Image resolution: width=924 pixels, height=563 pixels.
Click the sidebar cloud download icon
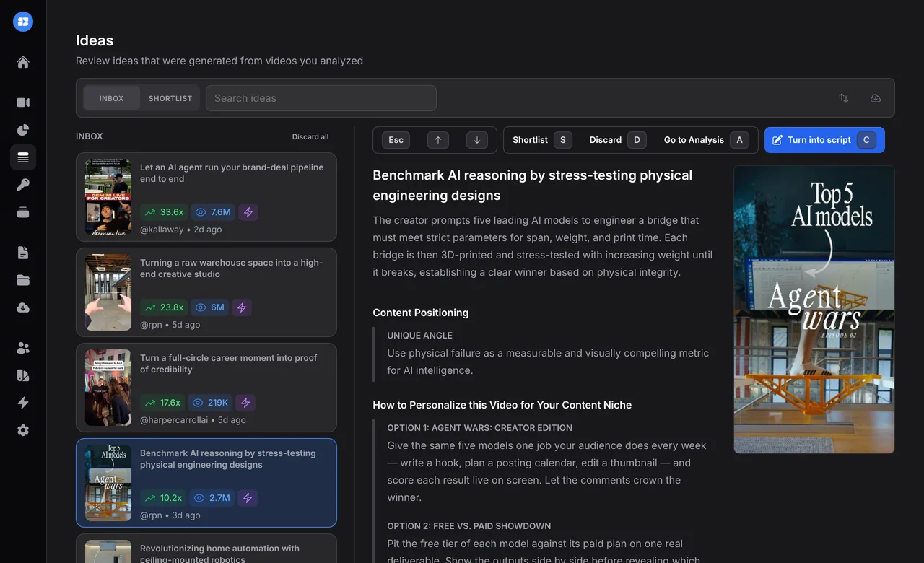[x=23, y=307]
